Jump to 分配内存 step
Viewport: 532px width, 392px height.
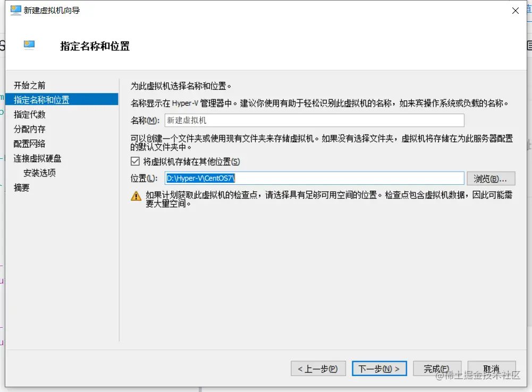point(30,129)
